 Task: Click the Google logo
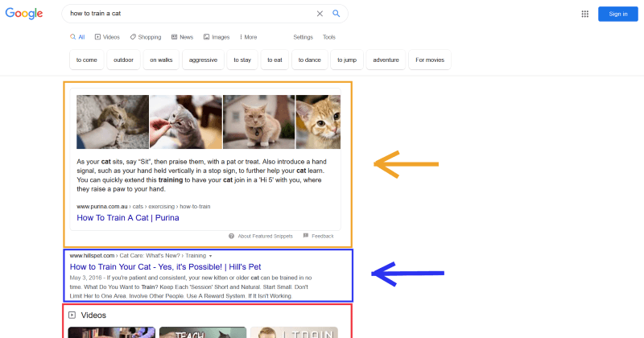(x=24, y=14)
